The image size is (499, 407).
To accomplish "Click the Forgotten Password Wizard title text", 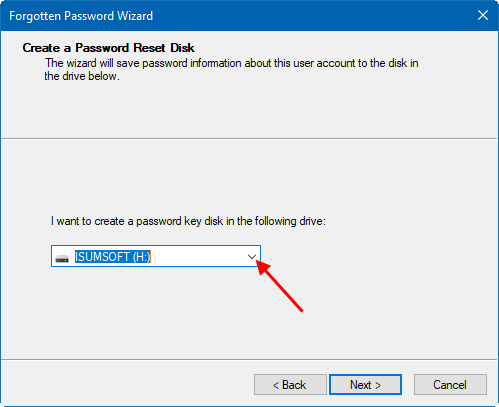I will click(x=81, y=16).
